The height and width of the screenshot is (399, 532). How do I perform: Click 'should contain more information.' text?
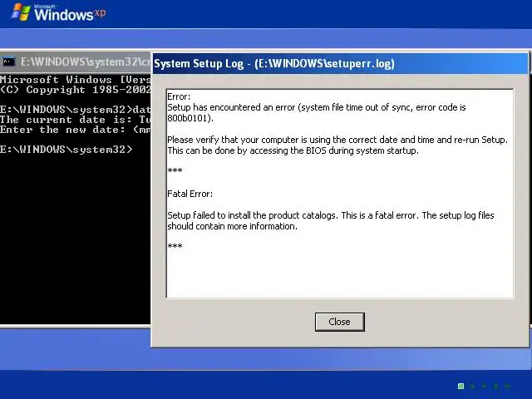click(233, 226)
